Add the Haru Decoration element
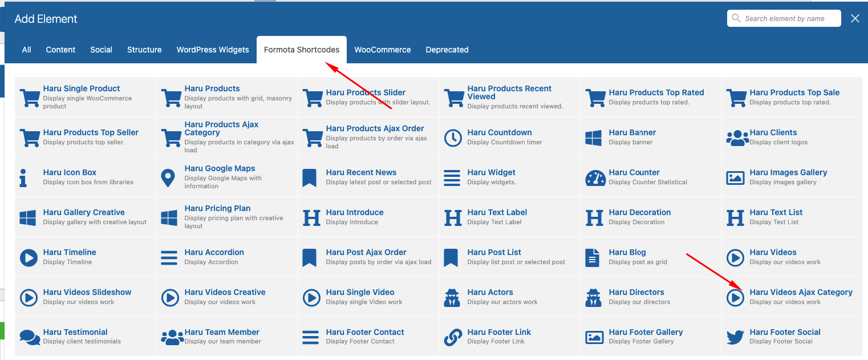868x360 pixels. tap(651, 217)
